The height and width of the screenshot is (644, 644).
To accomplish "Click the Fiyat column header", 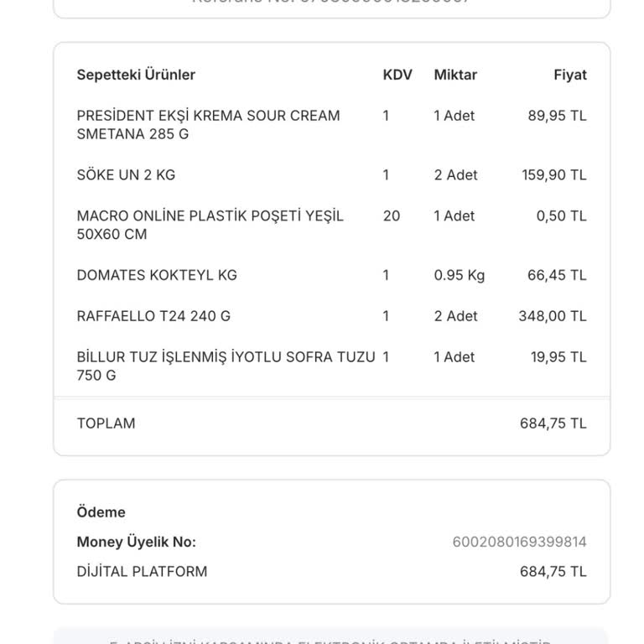I will pos(570,75).
